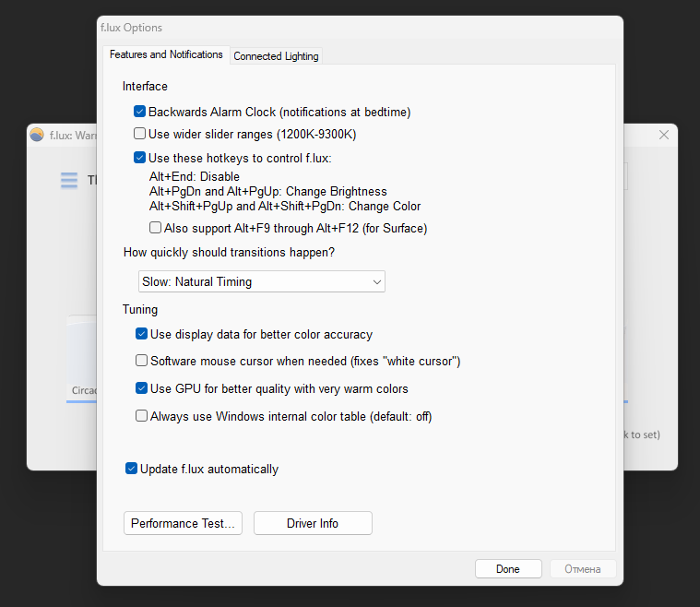Click How quickly should transitions happen label
The image size is (700, 607).
[229, 253]
